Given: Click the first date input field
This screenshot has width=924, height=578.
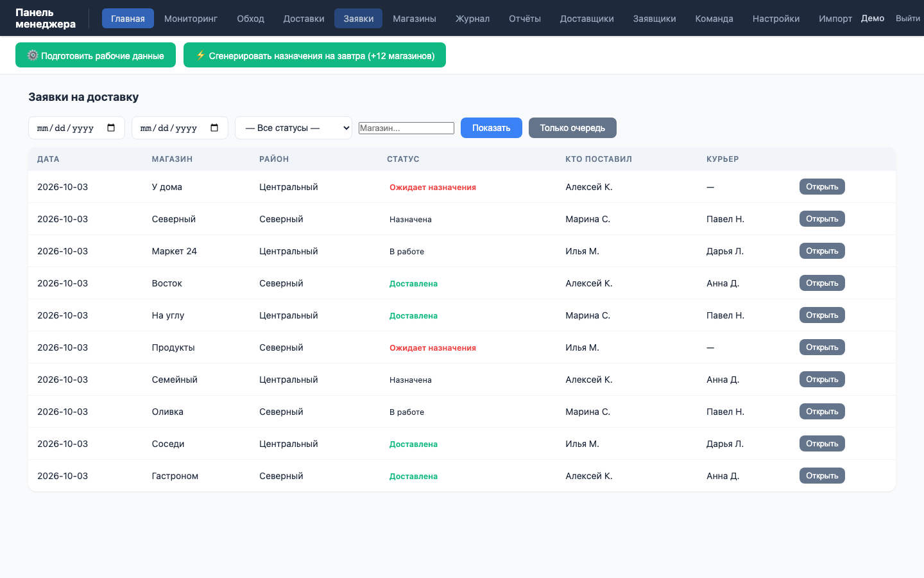Looking at the screenshot, I should [x=76, y=128].
